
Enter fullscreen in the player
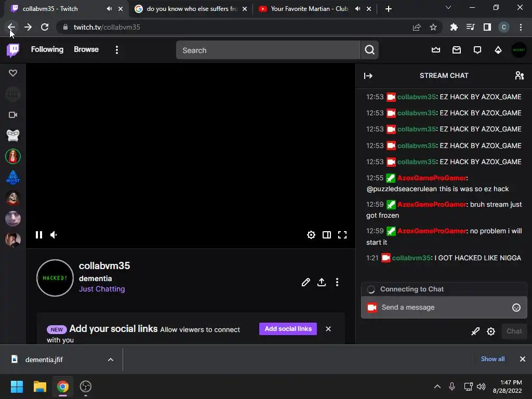point(342,235)
